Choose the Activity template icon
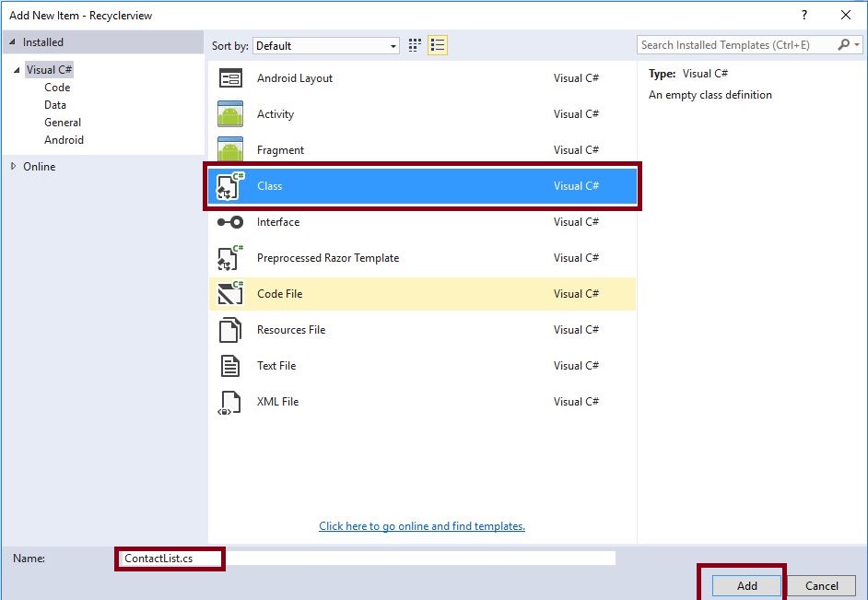The image size is (868, 600). [230, 114]
